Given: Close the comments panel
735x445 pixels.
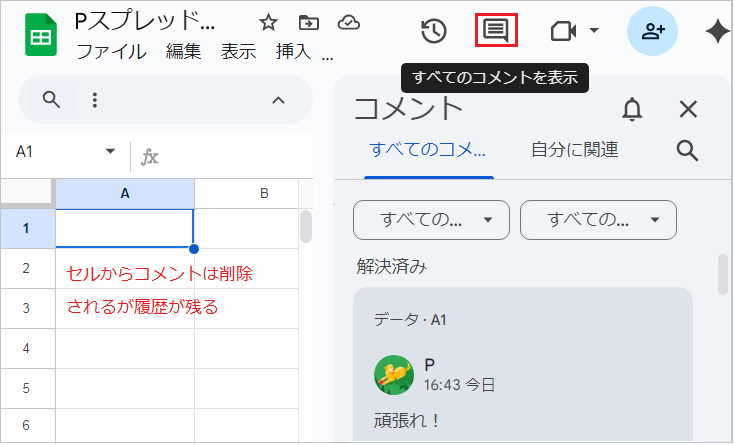Looking at the screenshot, I should point(688,109).
